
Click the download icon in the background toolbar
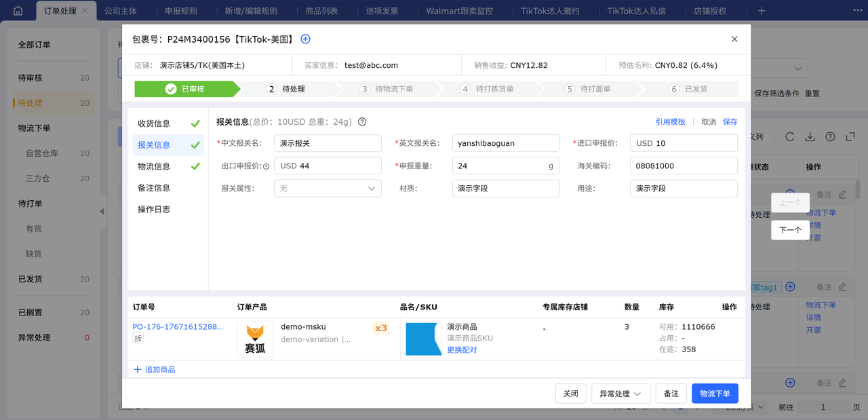(810, 137)
